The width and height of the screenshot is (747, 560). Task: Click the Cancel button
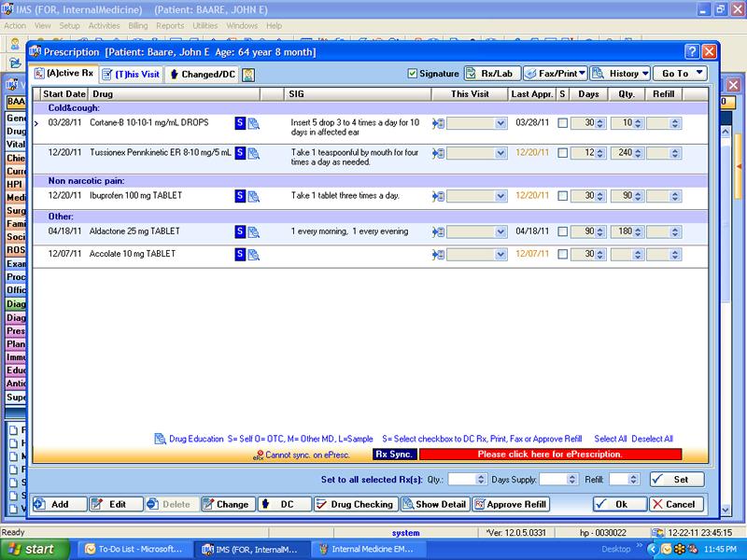(676, 504)
